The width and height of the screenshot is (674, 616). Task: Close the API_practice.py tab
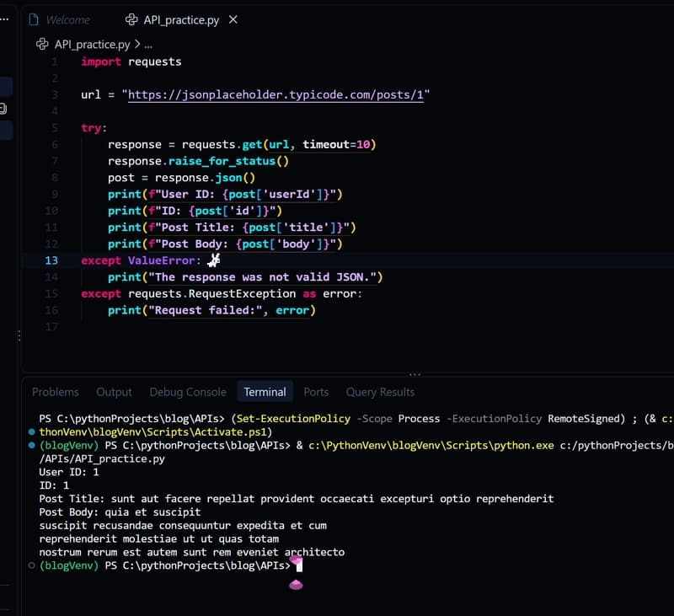[x=233, y=19]
